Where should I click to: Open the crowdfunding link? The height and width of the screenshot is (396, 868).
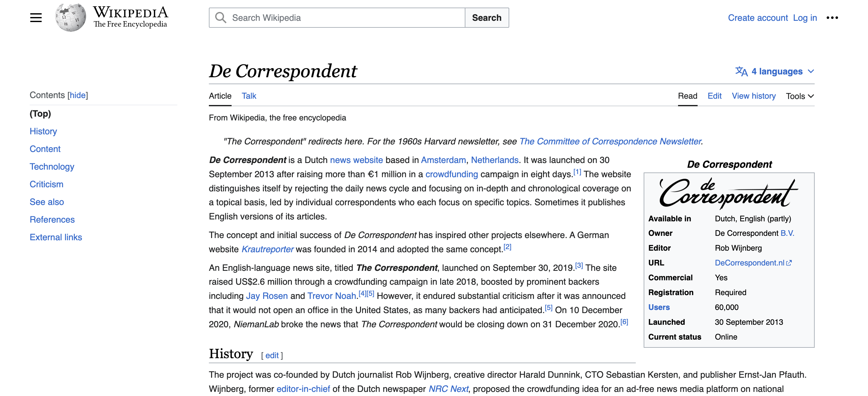click(452, 174)
